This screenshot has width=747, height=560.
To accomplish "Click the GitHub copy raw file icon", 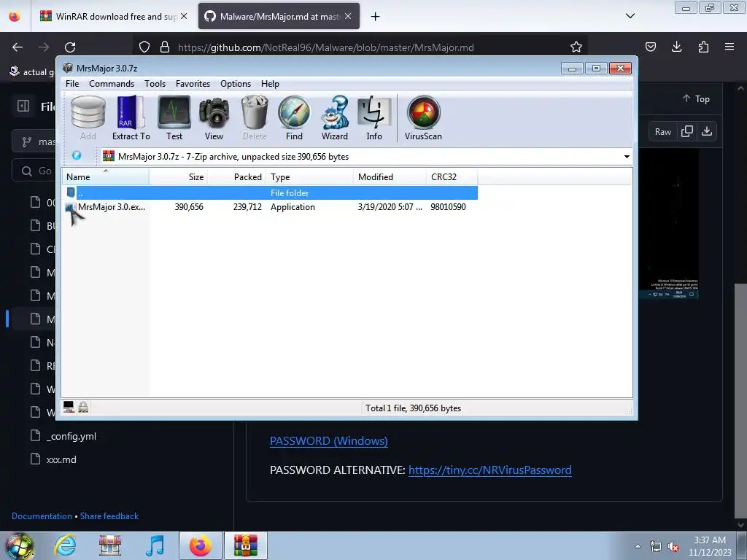I will pyautogui.click(x=687, y=131).
